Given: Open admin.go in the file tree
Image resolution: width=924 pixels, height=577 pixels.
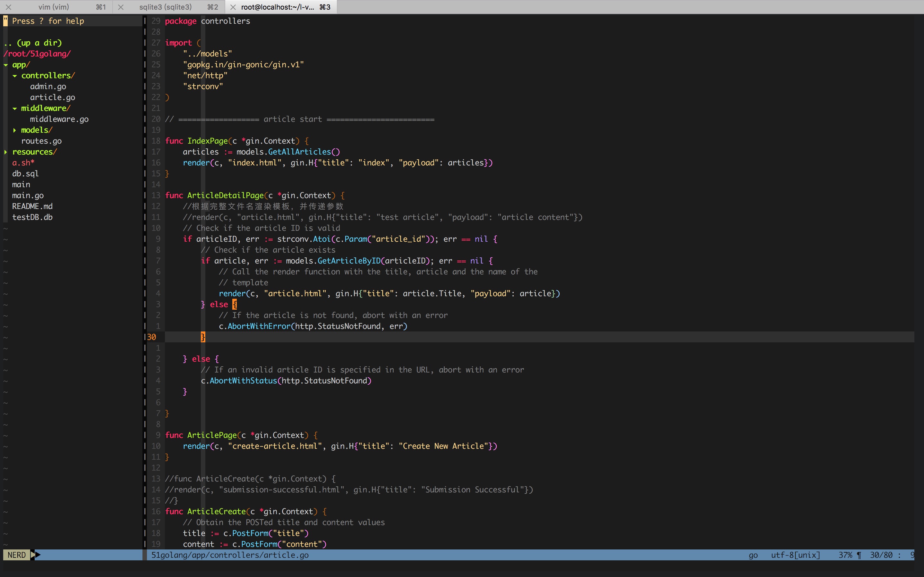Looking at the screenshot, I should tap(48, 87).
